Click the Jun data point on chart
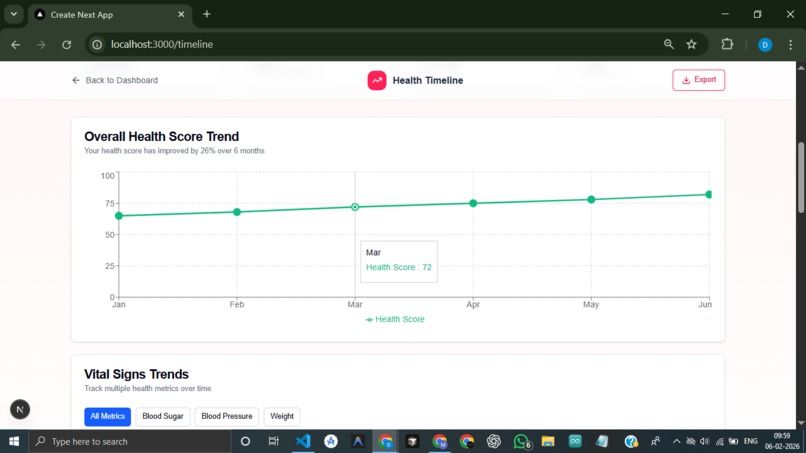The width and height of the screenshot is (806, 453). [x=709, y=194]
